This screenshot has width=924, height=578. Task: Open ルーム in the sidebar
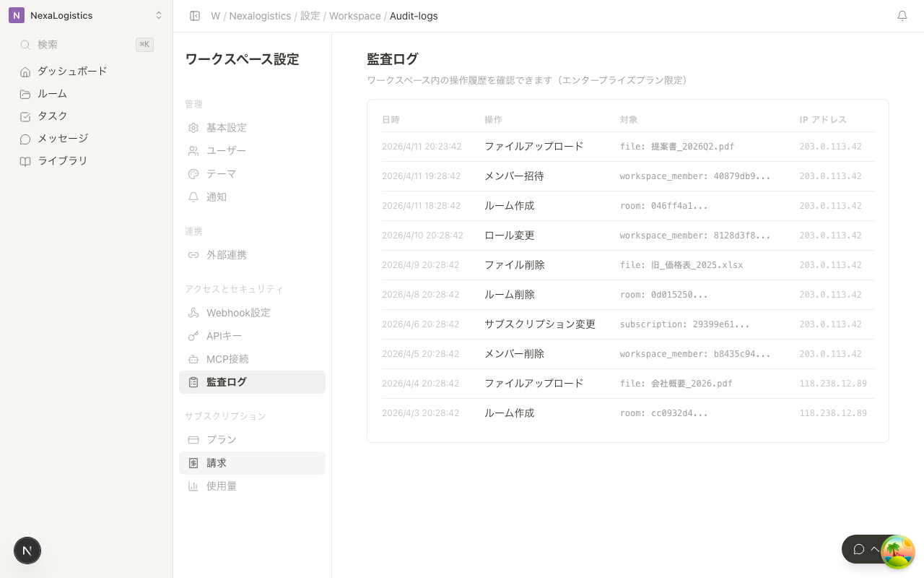pos(87,93)
